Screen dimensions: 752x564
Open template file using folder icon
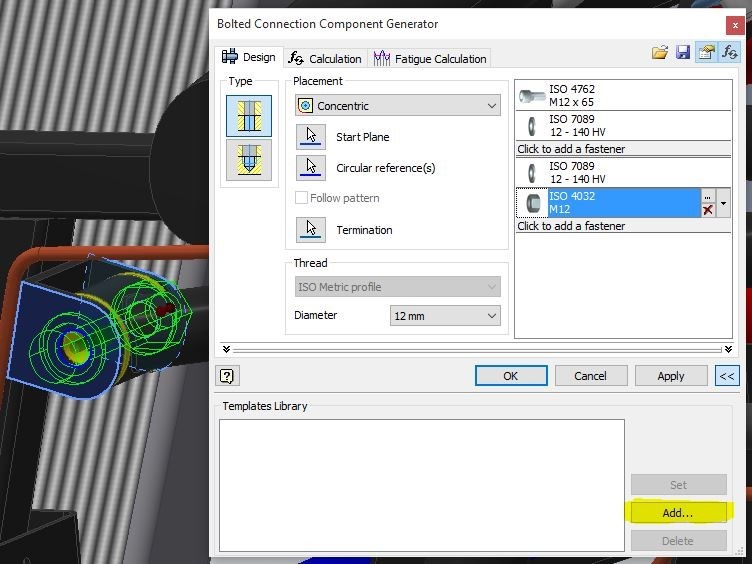click(660, 52)
